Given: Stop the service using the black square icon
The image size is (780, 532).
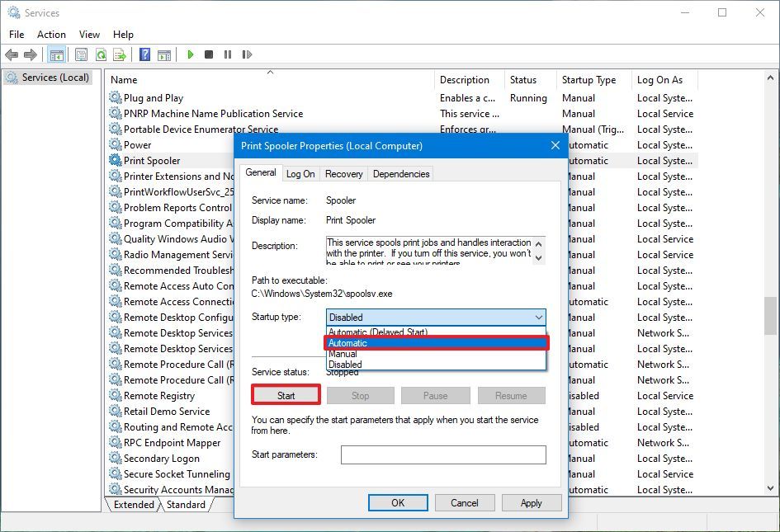Looking at the screenshot, I should pyautogui.click(x=210, y=54).
